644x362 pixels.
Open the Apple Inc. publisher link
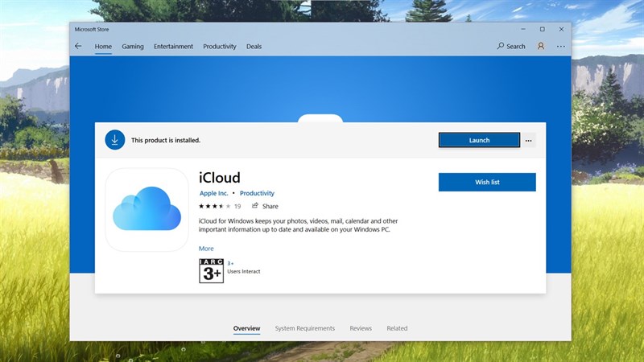[213, 193]
